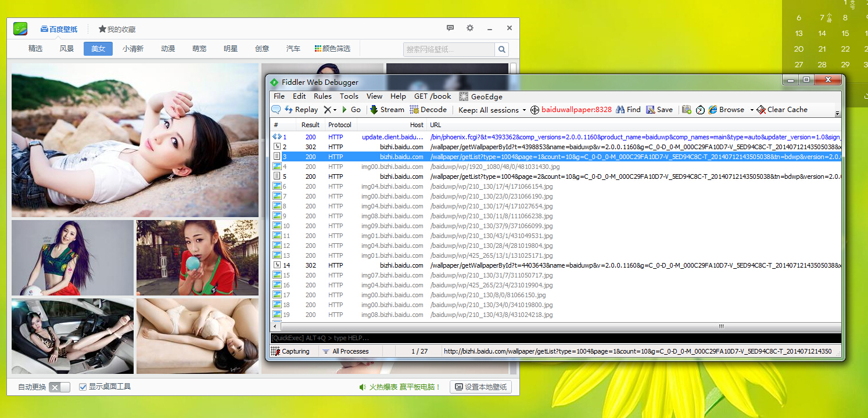The image size is (868, 418).
Task: Click the Replay toolbar button
Action: coord(301,110)
